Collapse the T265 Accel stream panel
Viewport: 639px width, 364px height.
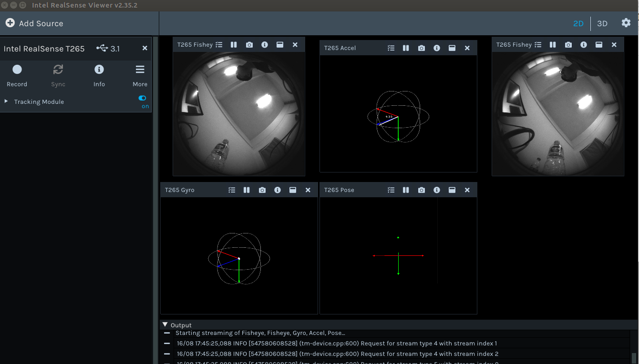(x=452, y=48)
